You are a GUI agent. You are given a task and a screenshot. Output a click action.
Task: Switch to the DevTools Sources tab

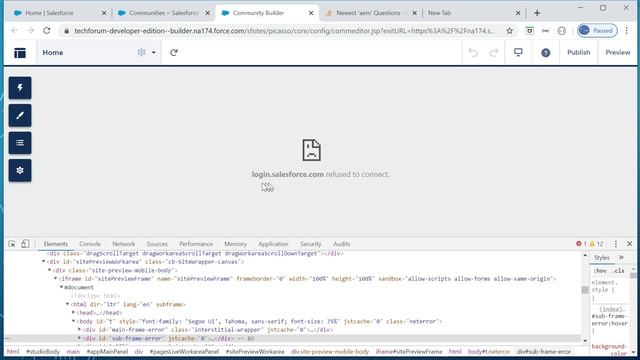pyautogui.click(x=157, y=244)
